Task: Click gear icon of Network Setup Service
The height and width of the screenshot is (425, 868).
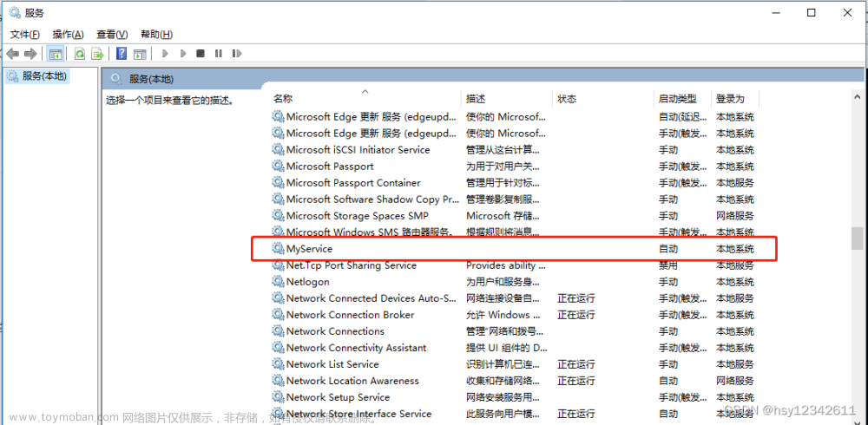Action: click(278, 397)
